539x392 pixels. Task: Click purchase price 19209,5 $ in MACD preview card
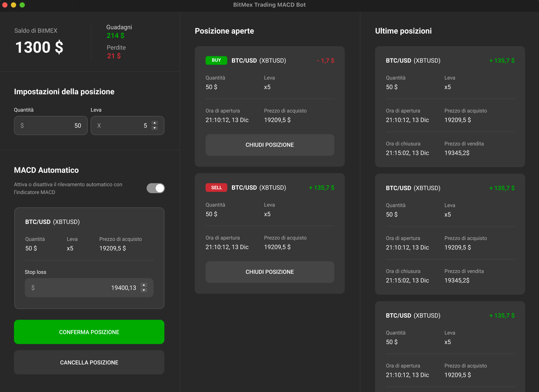pos(112,248)
